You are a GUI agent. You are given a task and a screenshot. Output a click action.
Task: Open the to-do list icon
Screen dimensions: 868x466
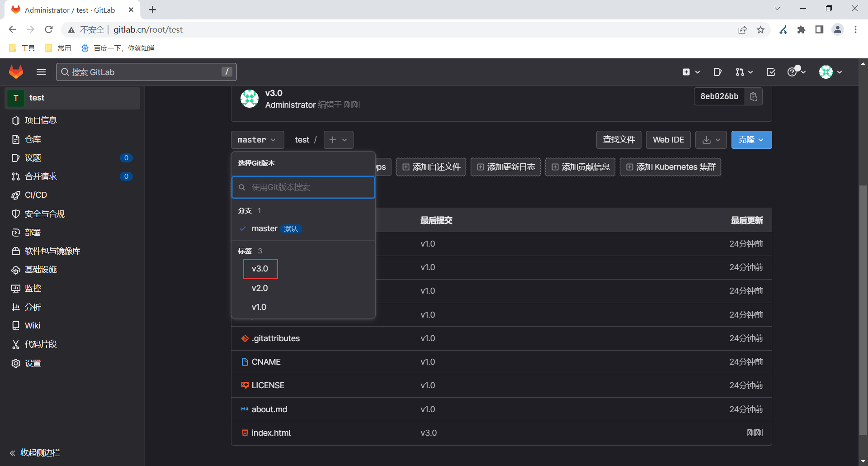coord(771,72)
